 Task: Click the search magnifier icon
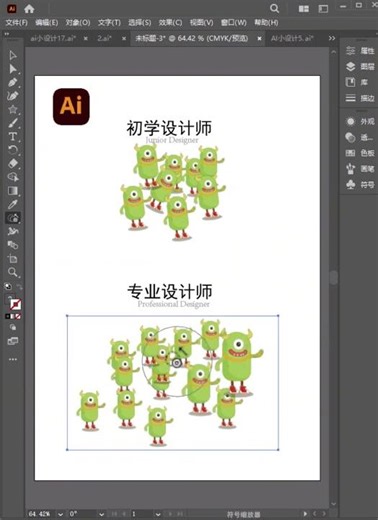click(x=274, y=8)
